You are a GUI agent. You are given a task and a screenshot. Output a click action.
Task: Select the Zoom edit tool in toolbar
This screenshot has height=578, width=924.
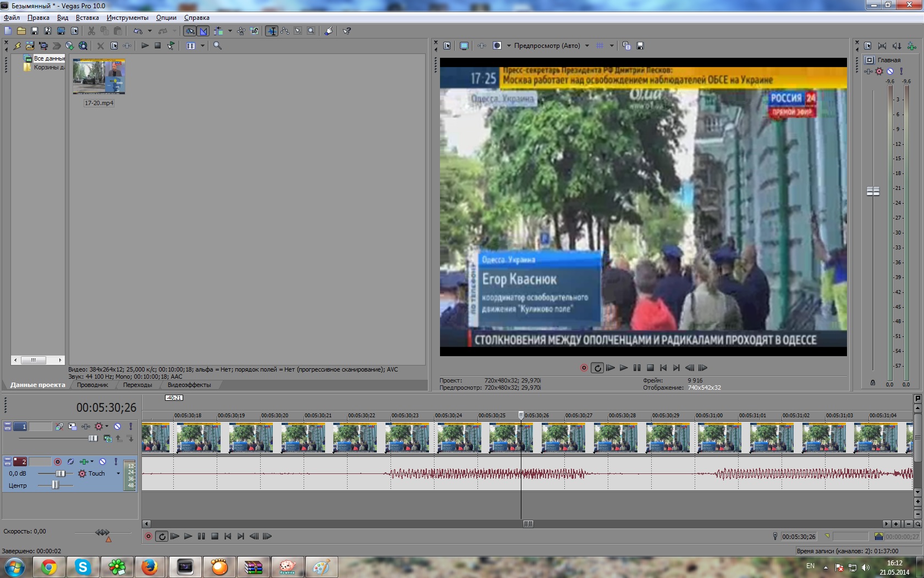pyautogui.click(x=311, y=31)
